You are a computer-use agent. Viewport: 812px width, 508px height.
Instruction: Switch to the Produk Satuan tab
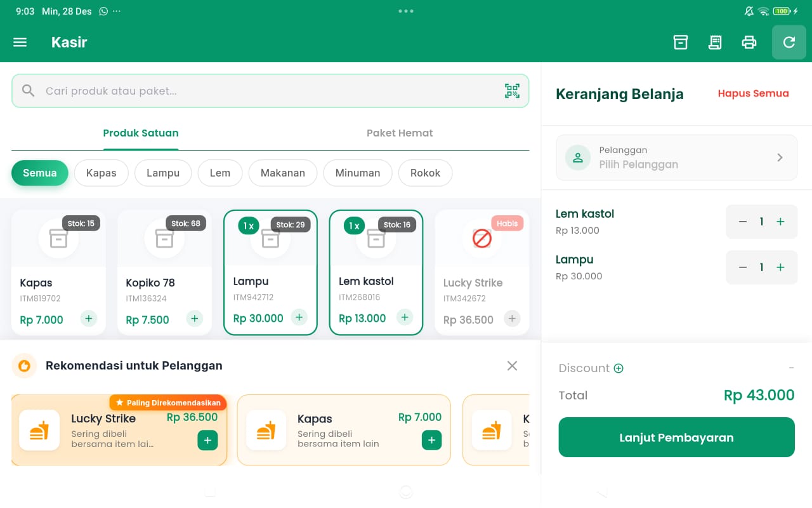click(141, 133)
